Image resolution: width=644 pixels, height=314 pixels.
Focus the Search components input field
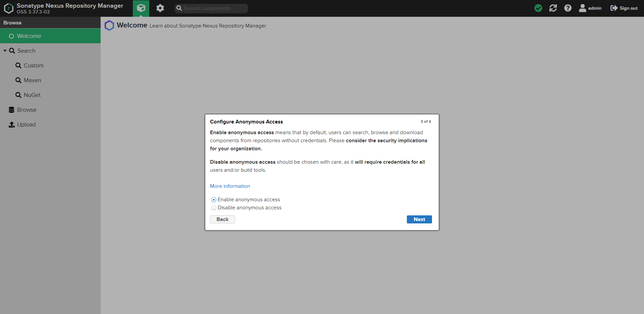[211, 8]
